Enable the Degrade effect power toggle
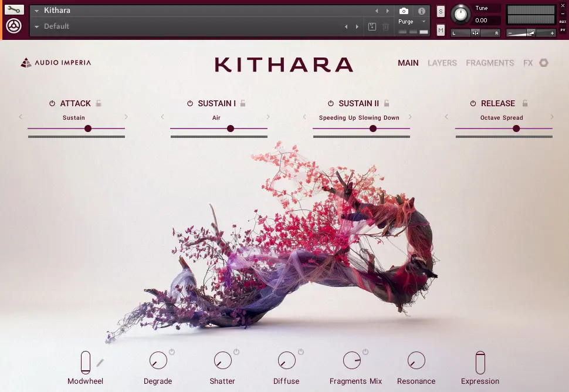569x392 pixels. pyautogui.click(x=172, y=352)
